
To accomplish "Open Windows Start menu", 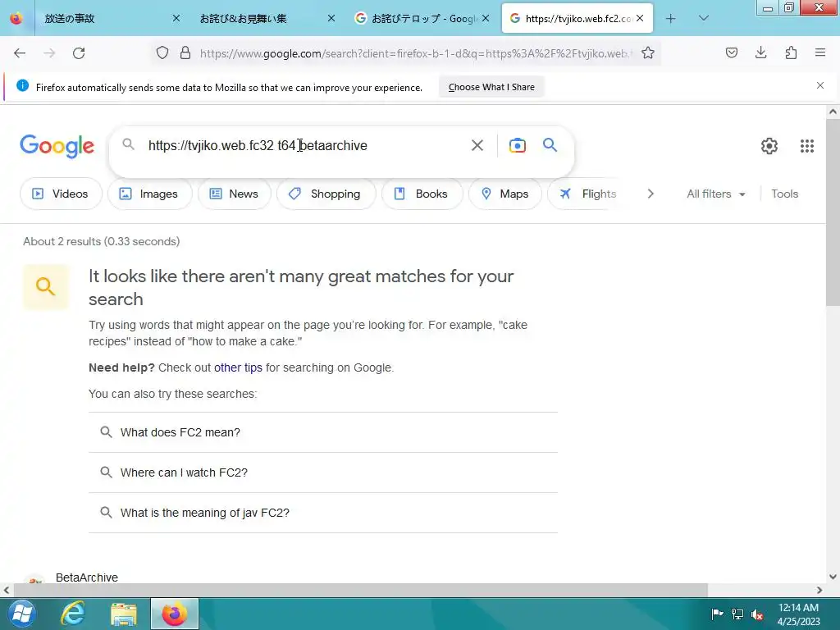I will click(x=21, y=614).
